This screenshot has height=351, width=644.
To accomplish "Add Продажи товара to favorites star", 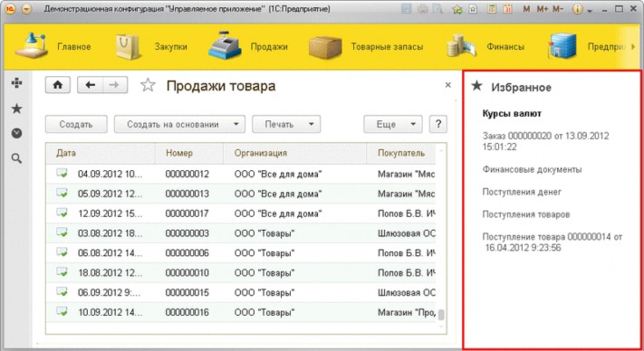I will pyautogui.click(x=148, y=85).
